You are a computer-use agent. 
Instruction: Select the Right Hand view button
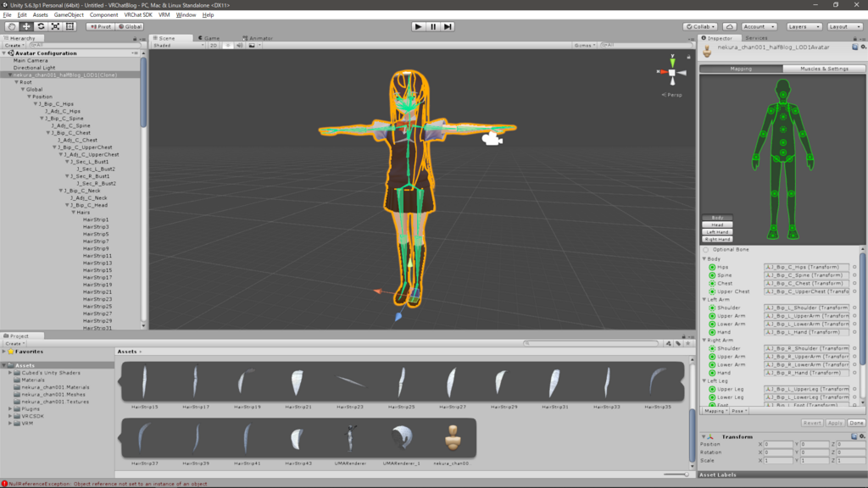(717, 240)
